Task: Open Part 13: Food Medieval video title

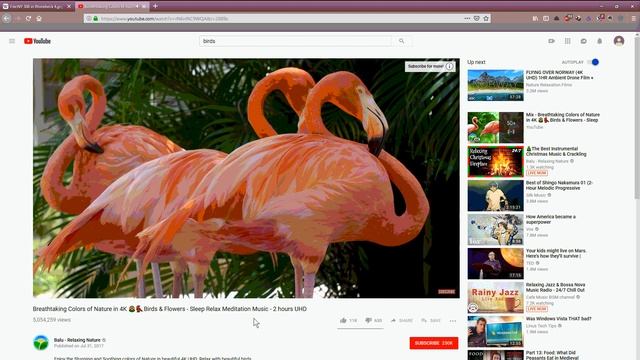Action: [551, 355]
